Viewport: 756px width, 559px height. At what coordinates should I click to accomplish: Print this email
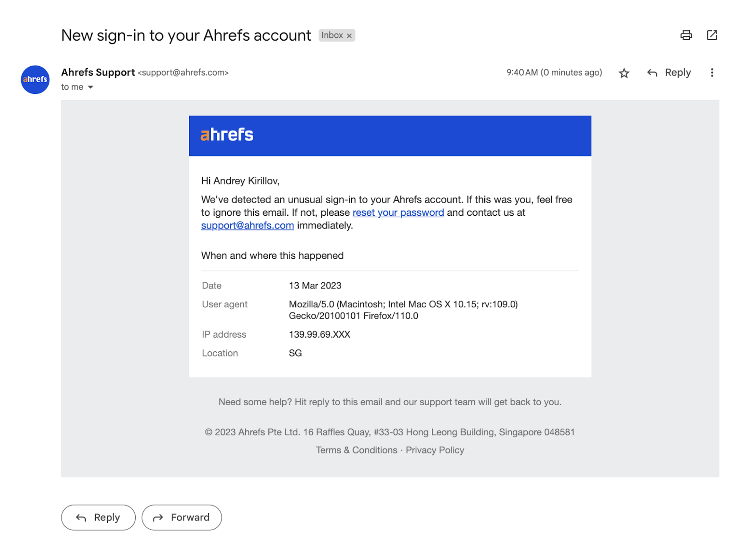686,35
